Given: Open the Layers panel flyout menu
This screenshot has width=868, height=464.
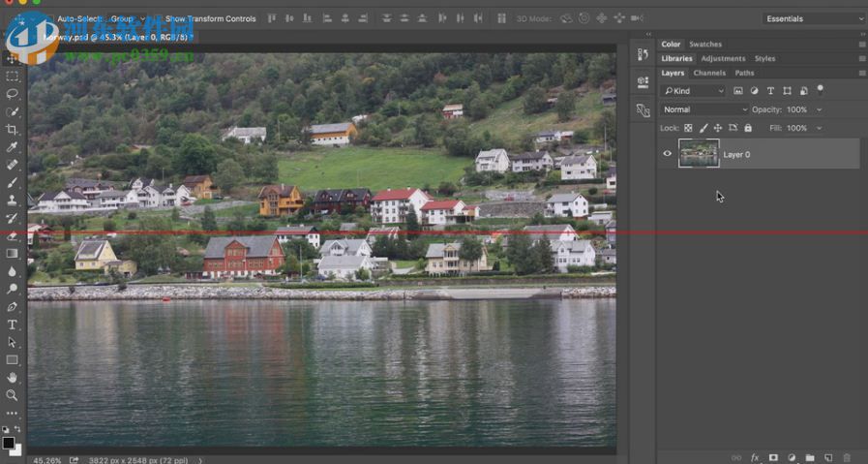Looking at the screenshot, I should click(x=862, y=74).
